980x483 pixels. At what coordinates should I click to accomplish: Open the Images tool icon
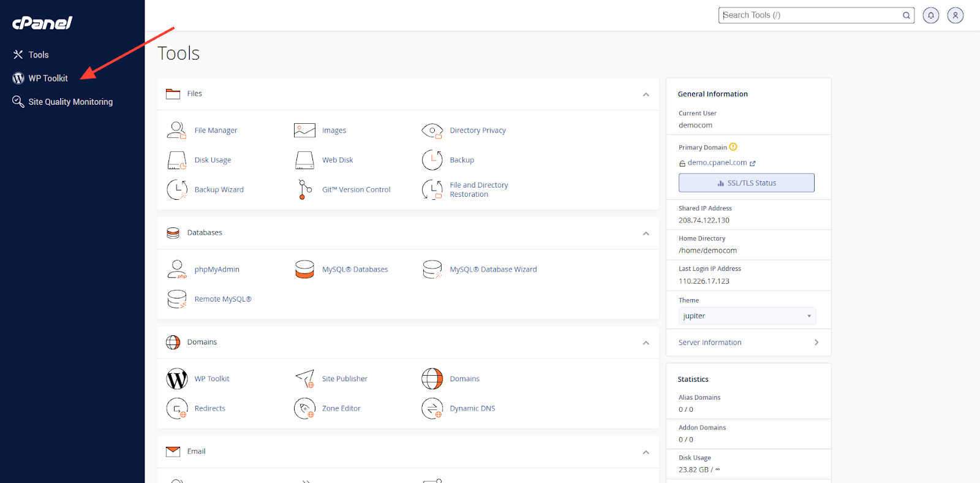pyautogui.click(x=304, y=130)
